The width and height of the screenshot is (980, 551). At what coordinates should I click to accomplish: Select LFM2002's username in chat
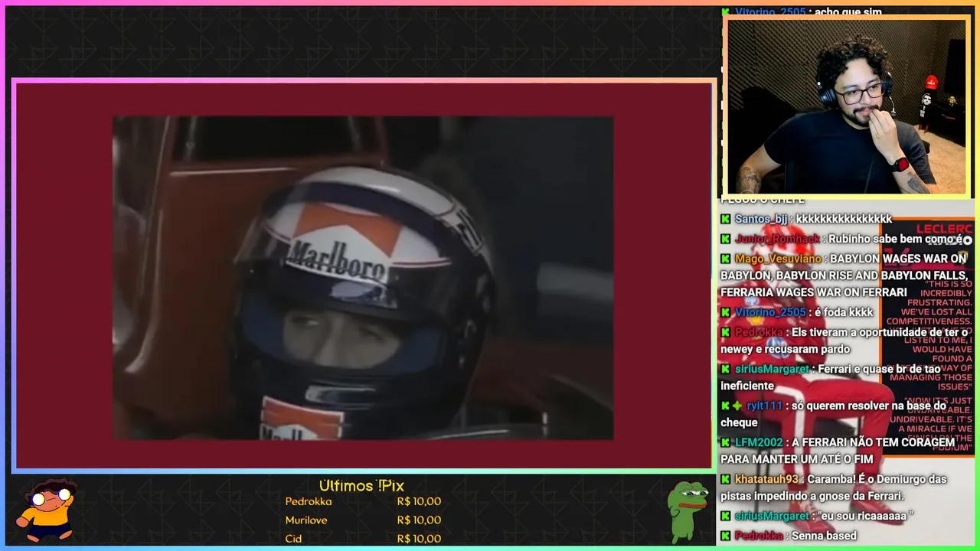pos(759,442)
